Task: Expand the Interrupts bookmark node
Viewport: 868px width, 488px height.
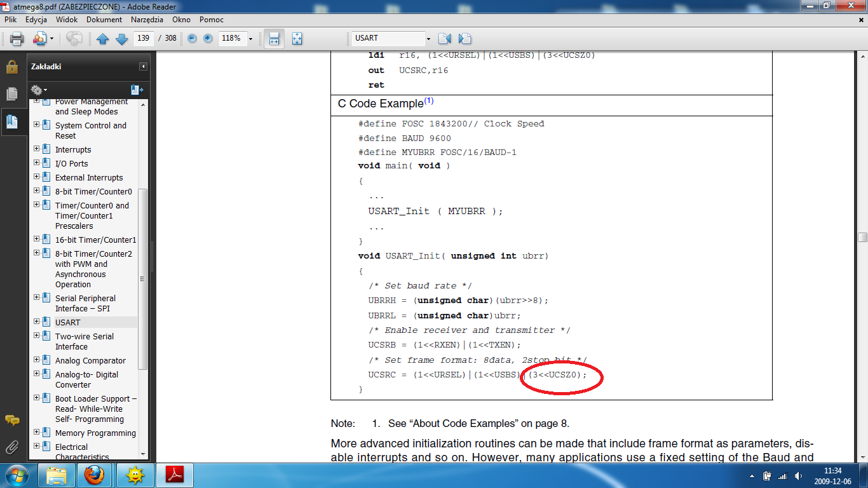Action: pos(36,149)
